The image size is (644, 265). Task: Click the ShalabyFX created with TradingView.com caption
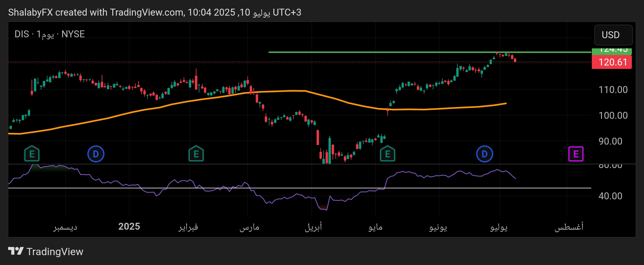(x=155, y=12)
